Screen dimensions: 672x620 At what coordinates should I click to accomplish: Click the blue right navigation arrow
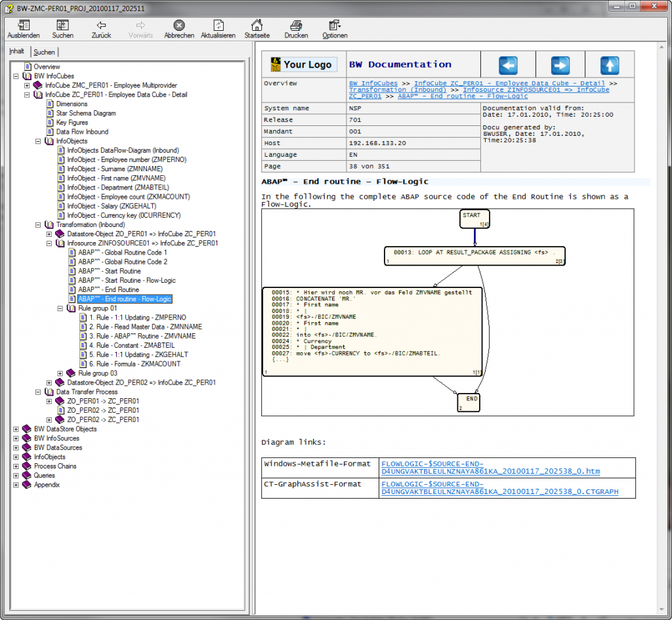click(559, 64)
